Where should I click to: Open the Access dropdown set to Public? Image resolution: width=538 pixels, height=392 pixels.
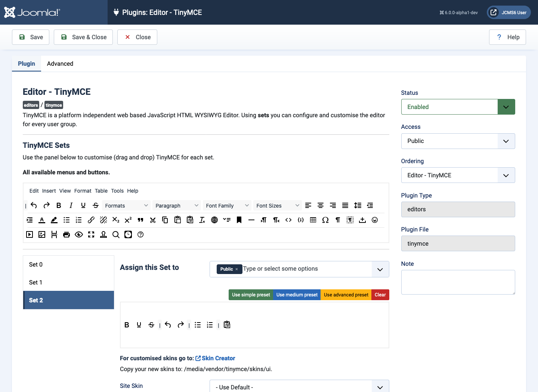point(506,141)
